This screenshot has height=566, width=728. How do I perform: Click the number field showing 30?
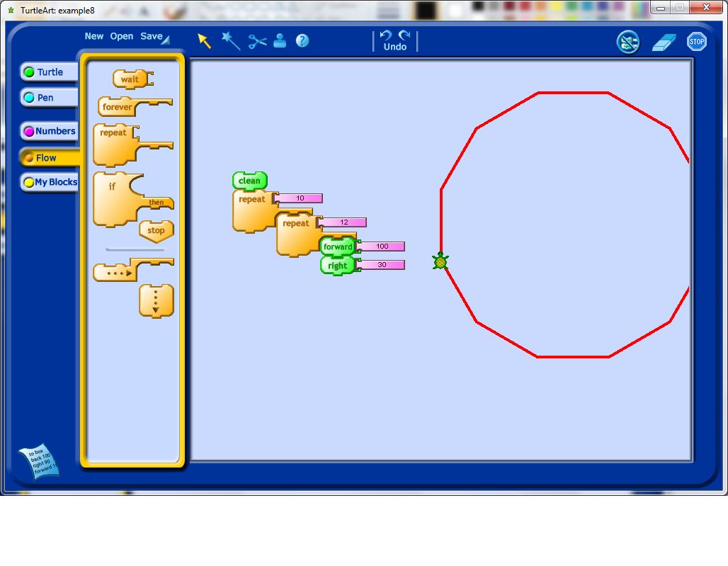tap(382, 265)
